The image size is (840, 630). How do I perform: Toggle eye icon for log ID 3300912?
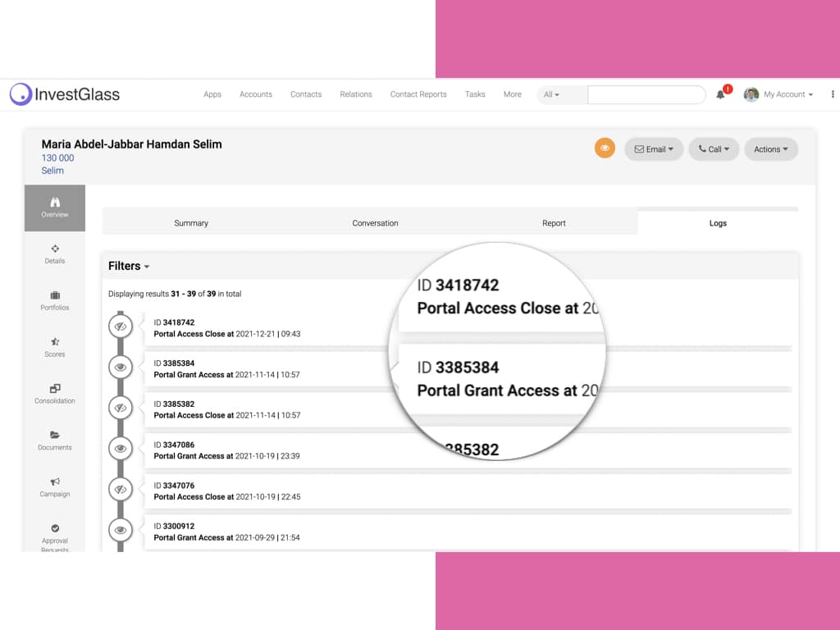pyautogui.click(x=121, y=530)
